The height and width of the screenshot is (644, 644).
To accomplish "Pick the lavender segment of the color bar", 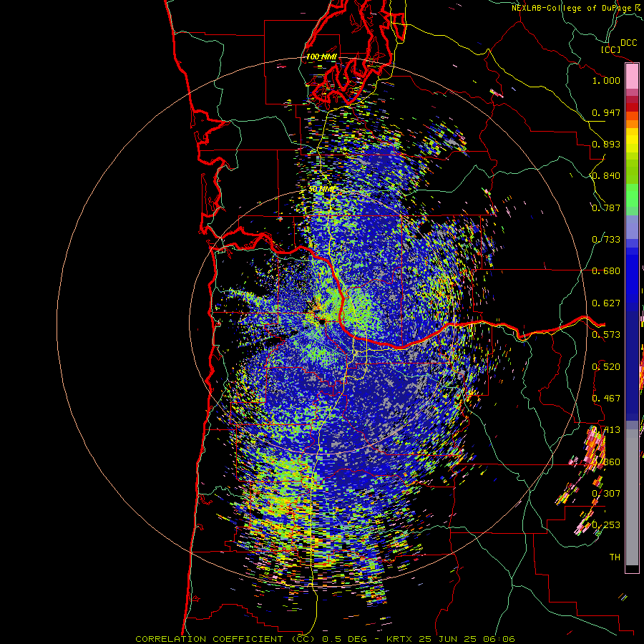I will [632, 227].
